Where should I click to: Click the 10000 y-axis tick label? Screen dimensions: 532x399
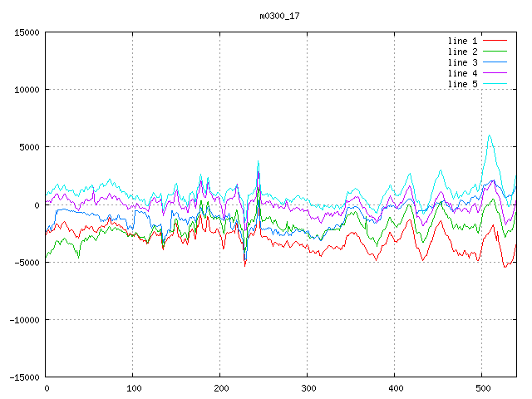coord(26,90)
